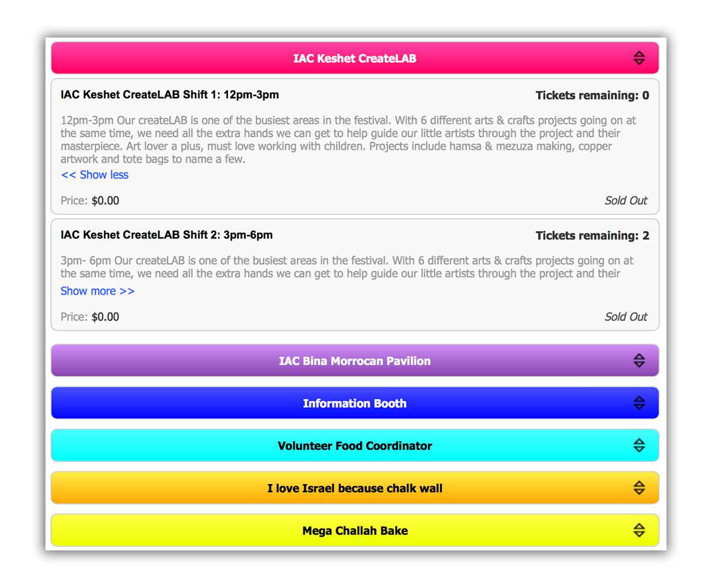Open the Volunteer Food Coordinator header
Screen dimensions: 712x588
(355, 445)
